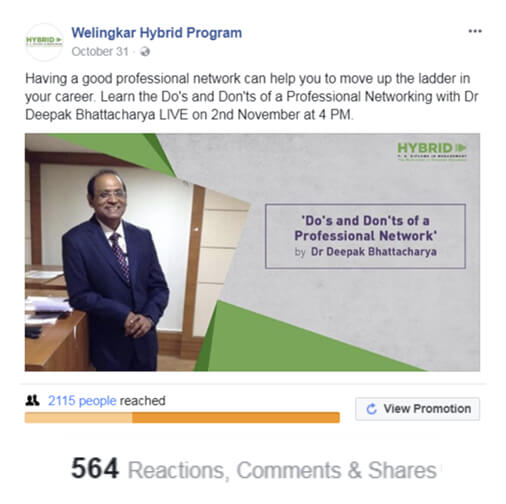Screen dimensions: 506x504
Task: Click the orange reach progress bar
Action: [x=182, y=418]
